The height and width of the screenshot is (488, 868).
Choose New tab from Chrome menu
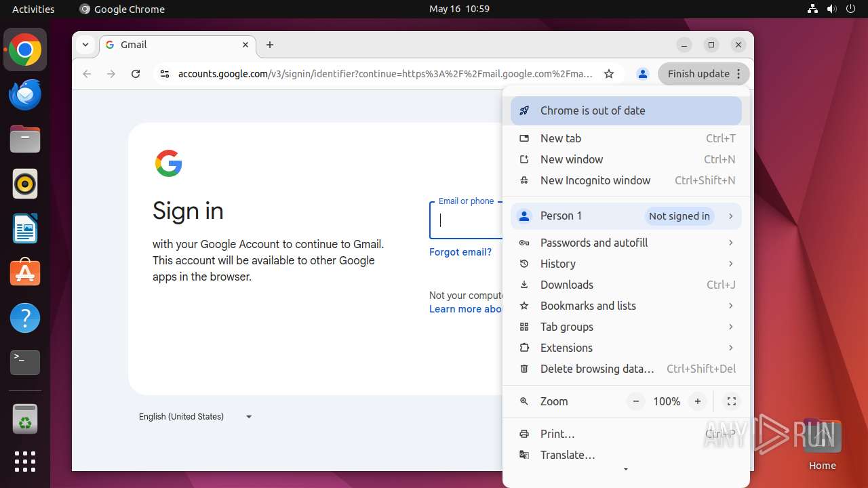[626, 138]
